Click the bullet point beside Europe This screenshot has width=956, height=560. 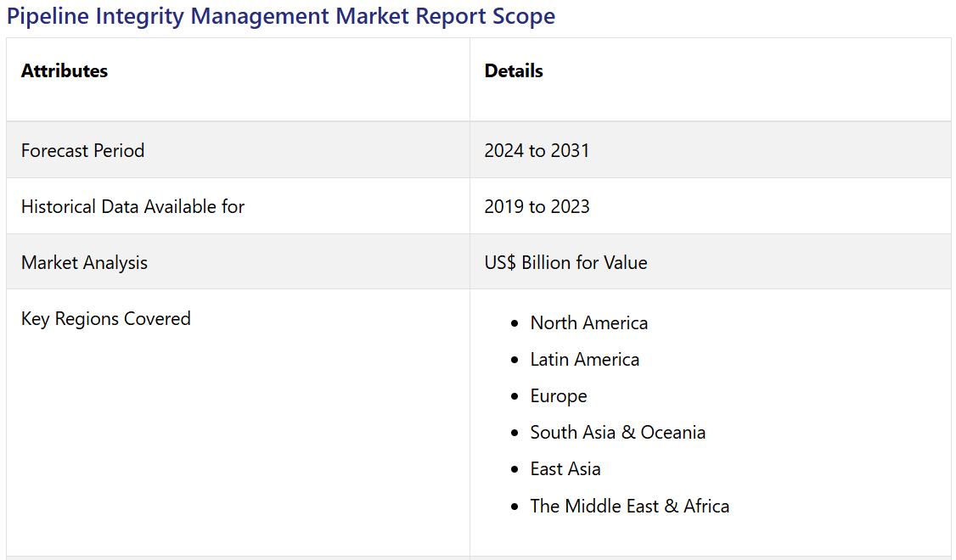tap(515, 397)
